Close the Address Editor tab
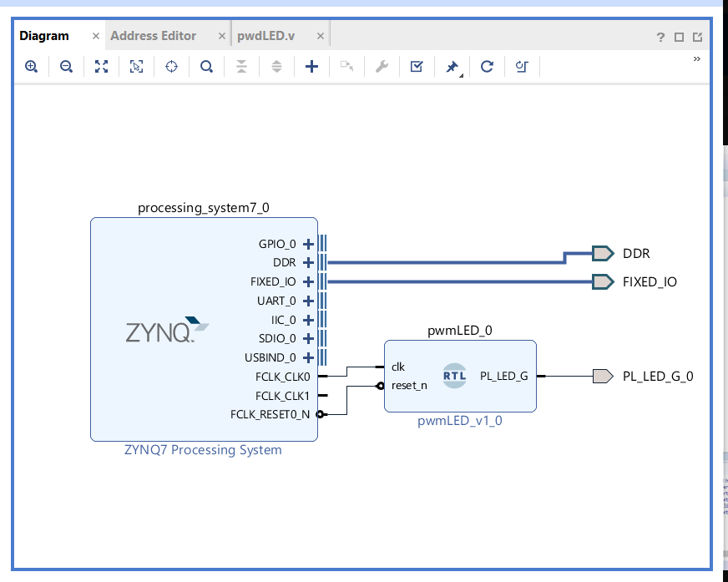 pyautogui.click(x=221, y=36)
